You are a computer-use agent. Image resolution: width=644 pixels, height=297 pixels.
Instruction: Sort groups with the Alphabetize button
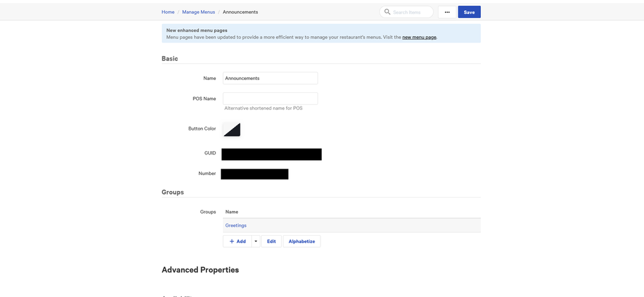(302, 241)
